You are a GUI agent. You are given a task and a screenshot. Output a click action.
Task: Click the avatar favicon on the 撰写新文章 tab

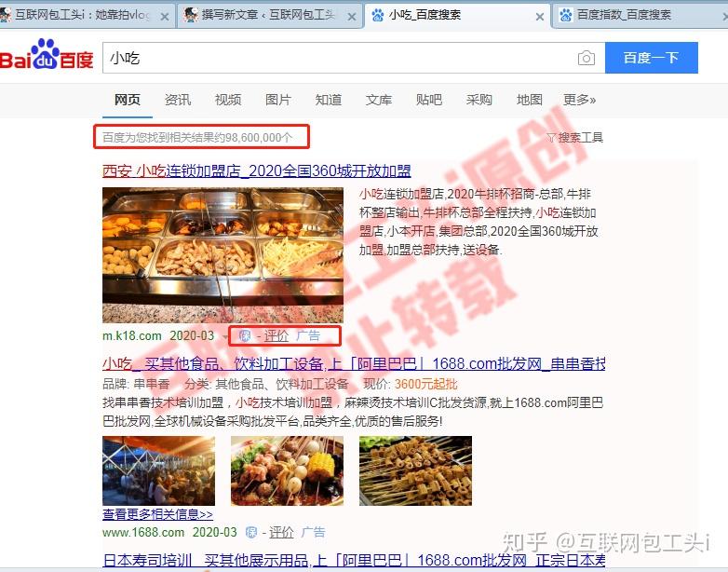(x=190, y=15)
